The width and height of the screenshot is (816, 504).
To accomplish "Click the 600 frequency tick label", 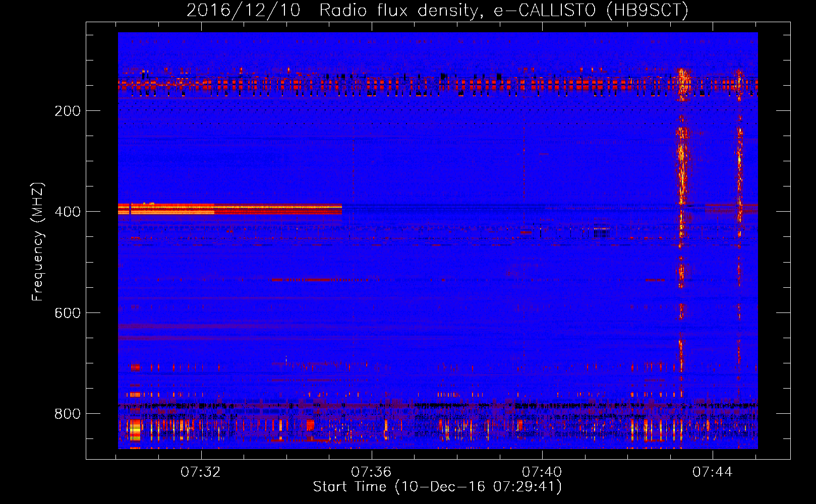I will pyautogui.click(x=68, y=313).
